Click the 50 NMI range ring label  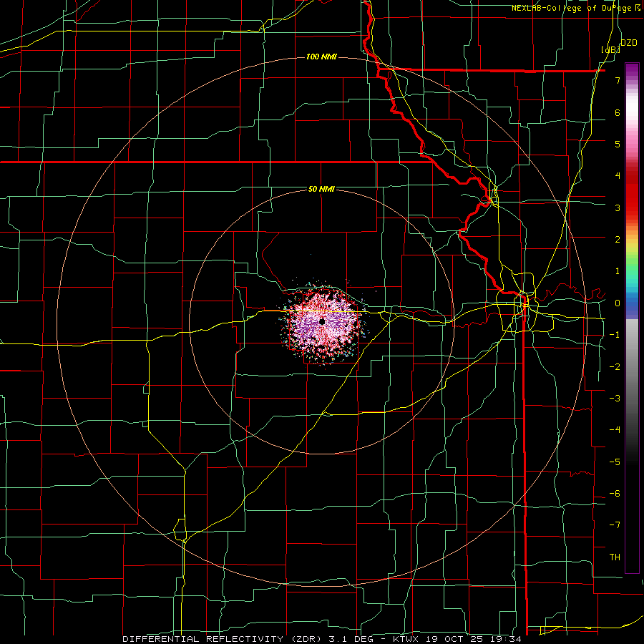pyautogui.click(x=321, y=189)
